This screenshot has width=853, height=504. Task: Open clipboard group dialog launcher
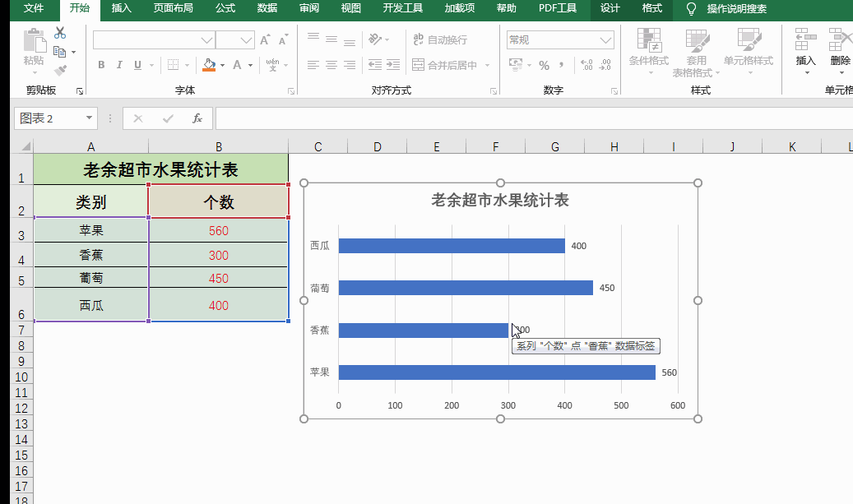point(80,91)
